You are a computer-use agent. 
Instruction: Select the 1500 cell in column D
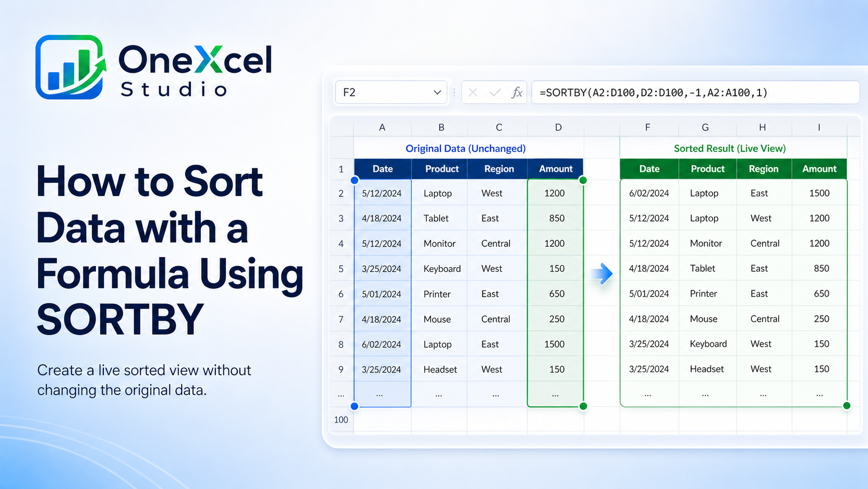(555, 345)
